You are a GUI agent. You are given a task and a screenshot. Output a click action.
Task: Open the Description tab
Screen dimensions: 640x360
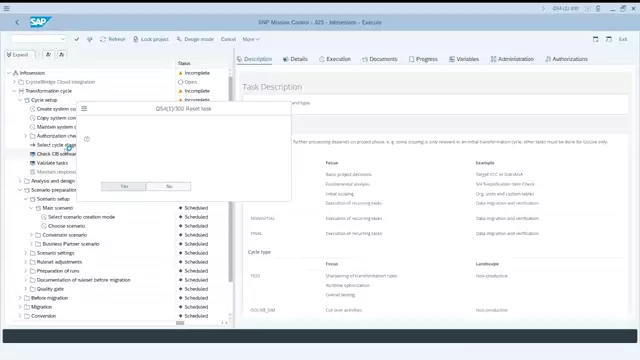coord(254,59)
